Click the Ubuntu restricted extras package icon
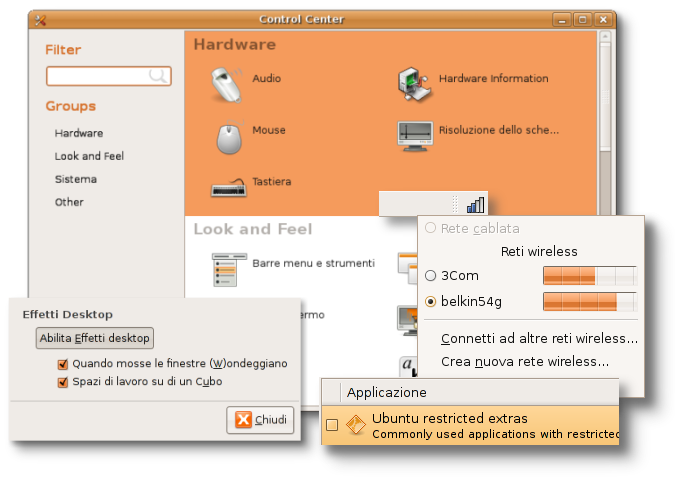The image size is (675, 481). [355, 426]
